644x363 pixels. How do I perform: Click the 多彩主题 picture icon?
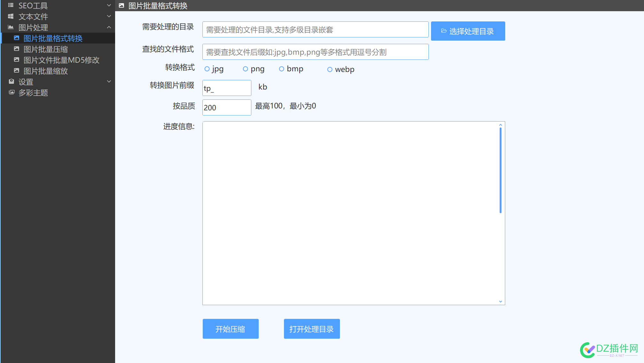[12, 92]
